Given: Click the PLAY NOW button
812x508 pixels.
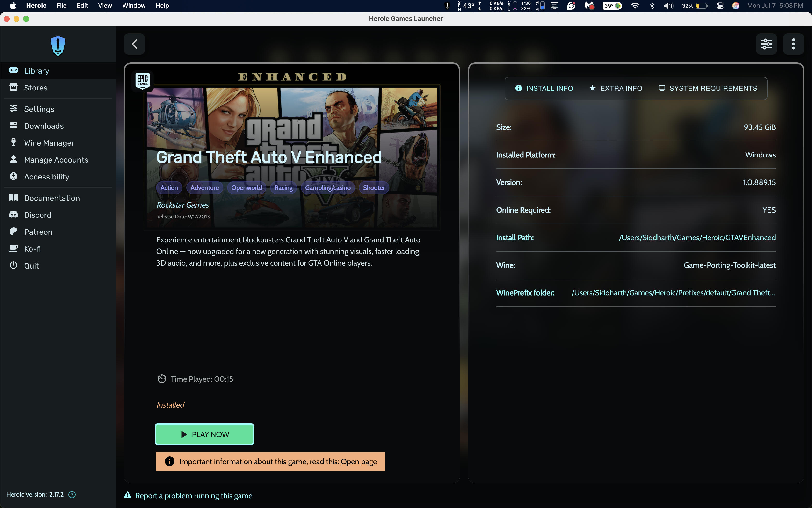Looking at the screenshot, I should point(204,434).
